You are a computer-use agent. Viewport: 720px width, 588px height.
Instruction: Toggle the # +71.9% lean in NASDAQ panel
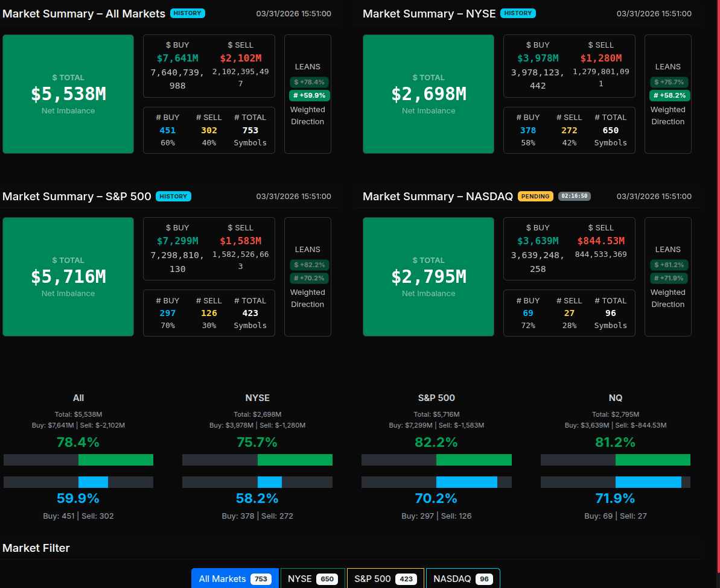[670, 278]
